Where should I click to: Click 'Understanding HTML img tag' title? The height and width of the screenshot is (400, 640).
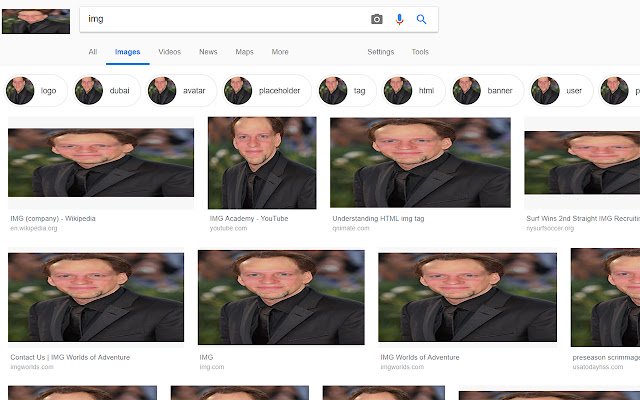pyautogui.click(x=378, y=218)
